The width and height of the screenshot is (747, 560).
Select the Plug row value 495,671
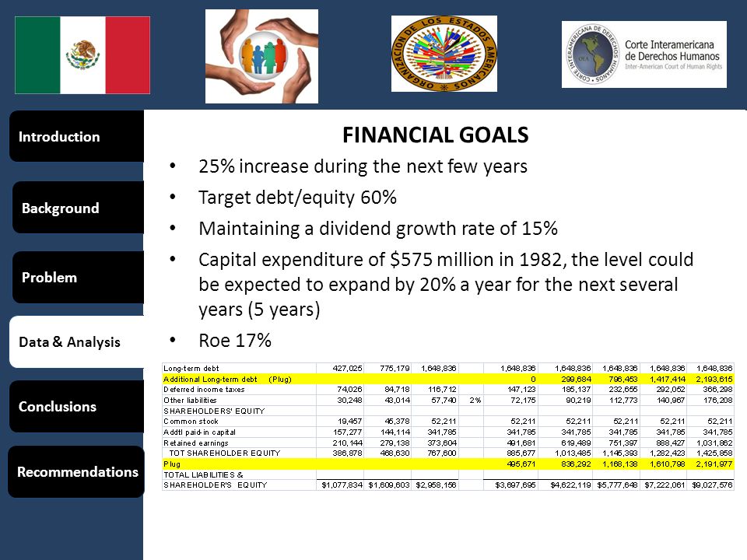[521, 464]
